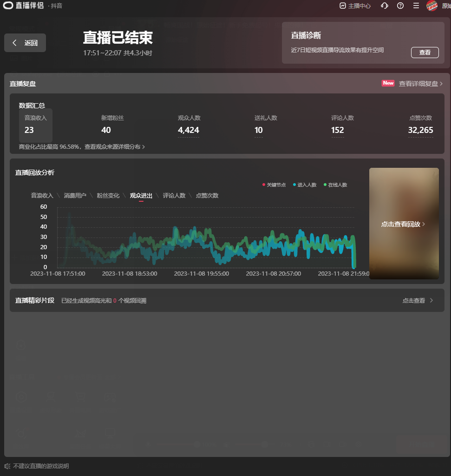The height and width of the screenshot is (476, 451).
Task: Click the 音浪收入 summary card showing 23
Action: tap(35, 125)
